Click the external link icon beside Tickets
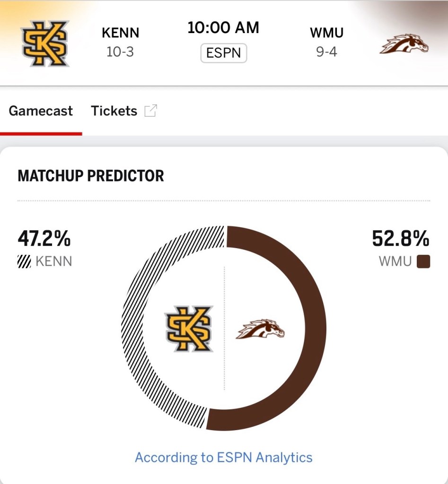Screen dimensions: 448x484 [x=150, y=111]
